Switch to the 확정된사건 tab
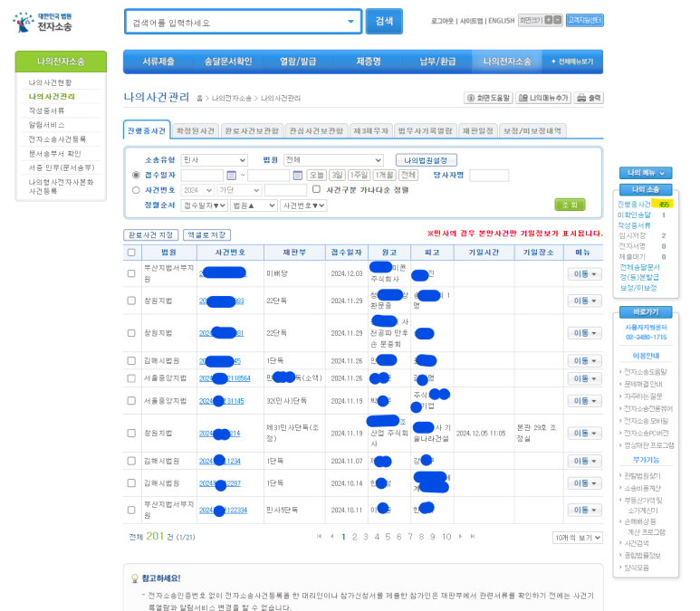 point(195,130)
